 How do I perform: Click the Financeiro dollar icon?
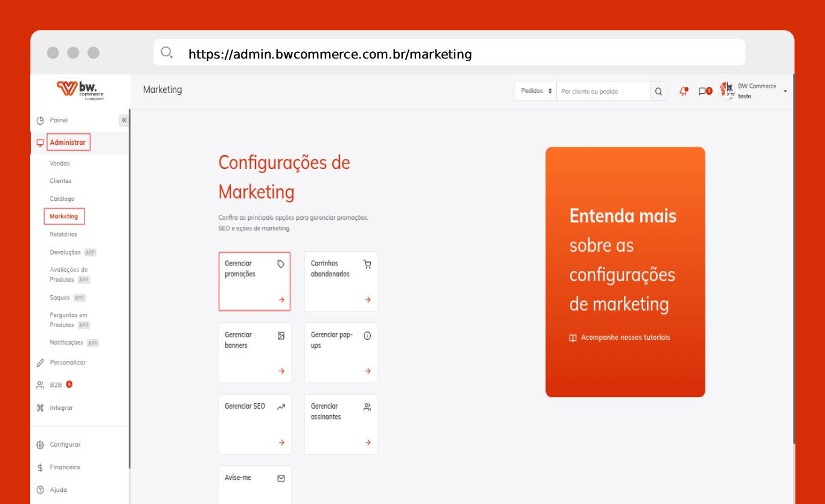(x=40, y=467)
